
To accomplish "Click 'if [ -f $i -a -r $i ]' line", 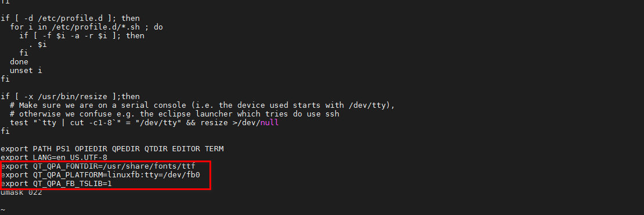I will coord(82,36).
